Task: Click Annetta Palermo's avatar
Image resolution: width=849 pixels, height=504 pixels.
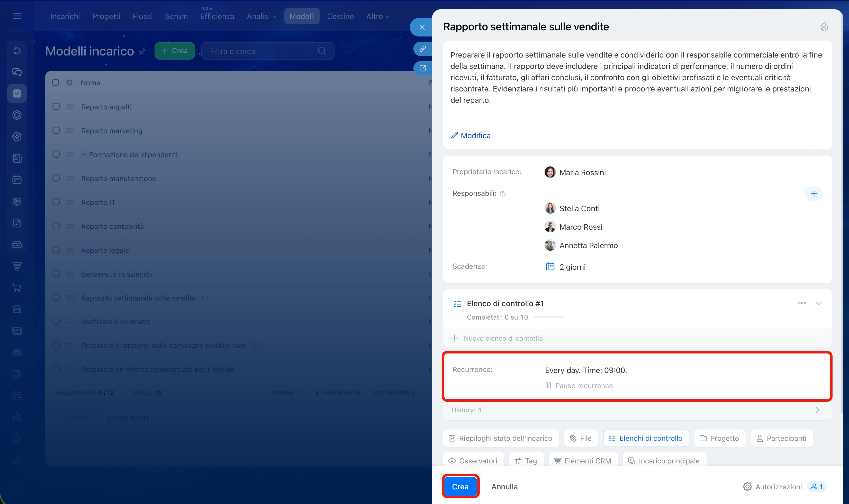Action: (x=550, y=245)
